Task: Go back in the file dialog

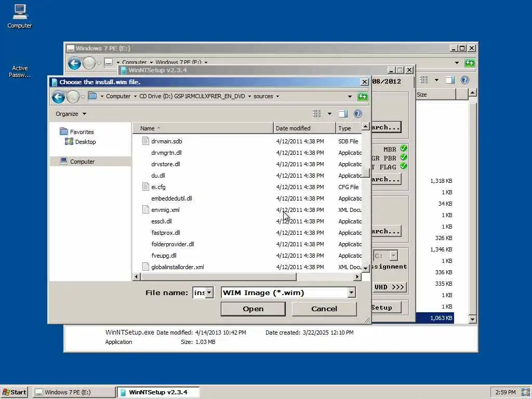Action: point(58,97)
